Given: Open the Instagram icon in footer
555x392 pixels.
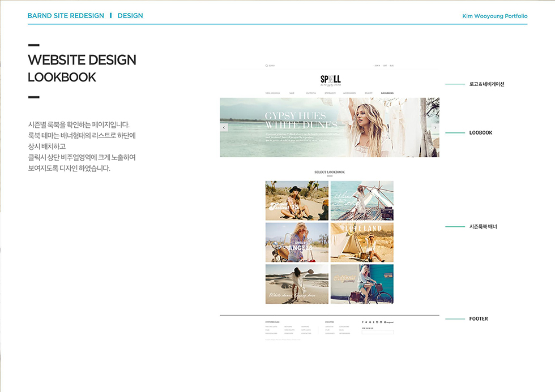Looking at the screenshot, I should coord(377,322).
